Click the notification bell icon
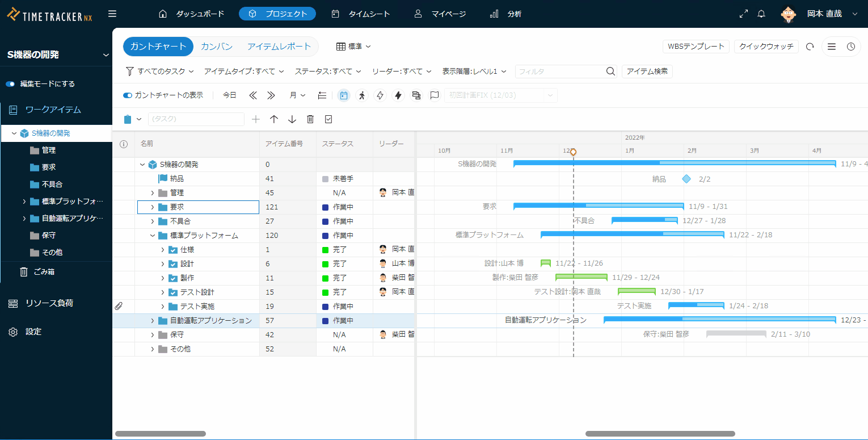The height and width of the screenshot is (440, 868). (761, 14)
